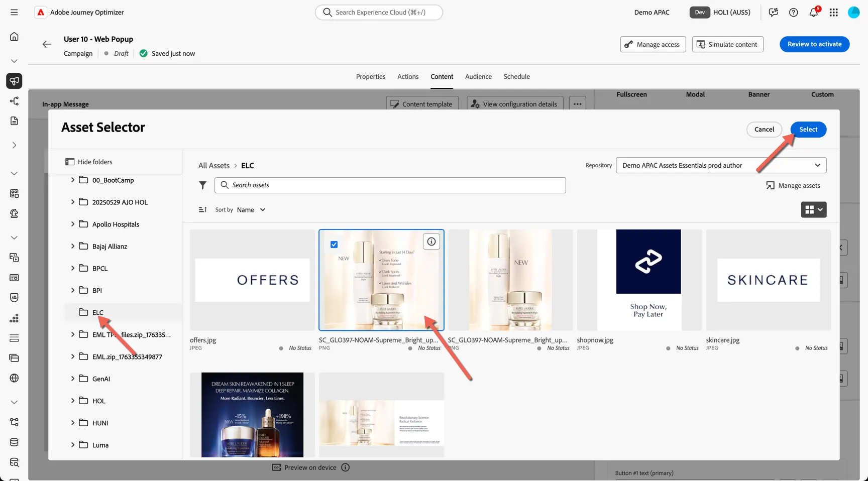Open the apps grid switcher icon
This screenshot has width=868, height=481.
[x=834, y=13]
